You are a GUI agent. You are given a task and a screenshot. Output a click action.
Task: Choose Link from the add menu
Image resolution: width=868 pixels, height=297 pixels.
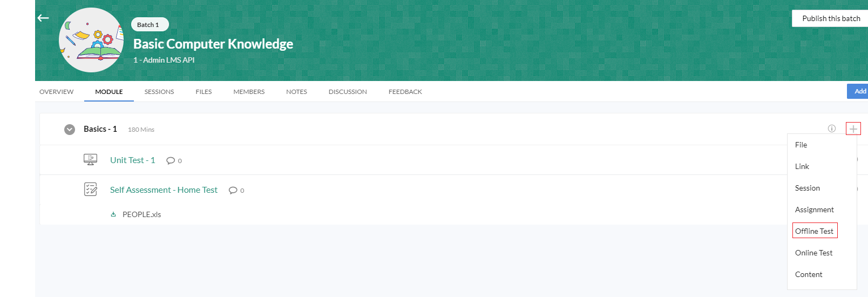tap(802, 166)
